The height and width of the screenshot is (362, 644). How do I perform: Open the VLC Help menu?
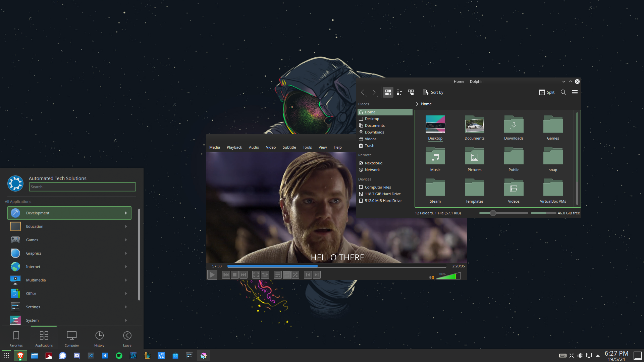coord(337,147)
